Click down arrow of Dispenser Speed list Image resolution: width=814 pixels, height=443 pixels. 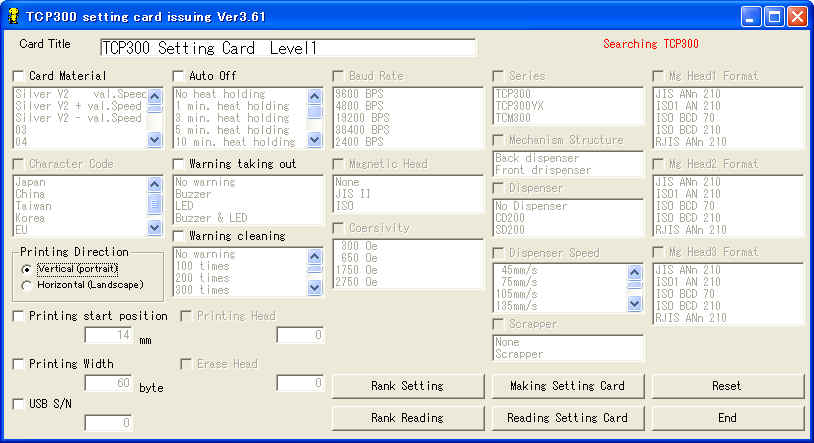point(634,303)
